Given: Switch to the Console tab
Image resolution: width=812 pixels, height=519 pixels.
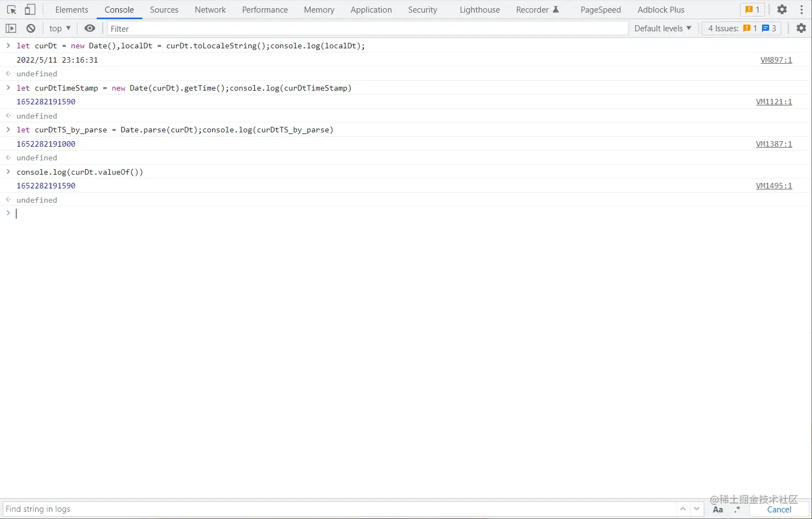Looking at the screenshot, I should 119,10.
